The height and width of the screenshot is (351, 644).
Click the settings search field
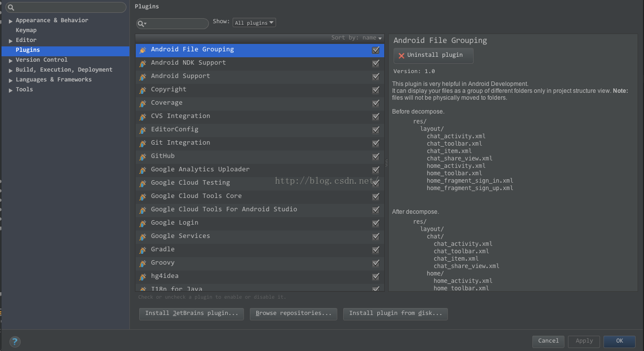[x=66, y=7]
